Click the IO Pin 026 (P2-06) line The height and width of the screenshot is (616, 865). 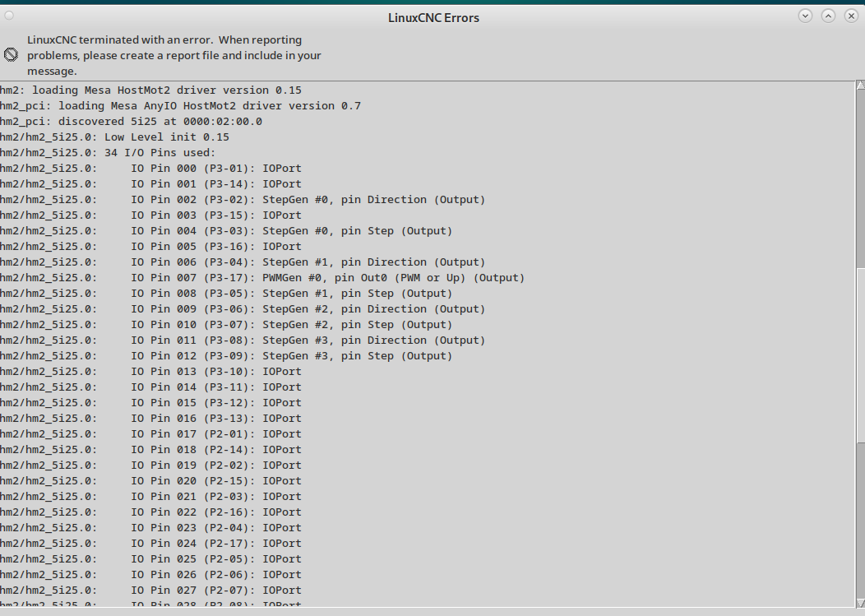coord(150,575)
